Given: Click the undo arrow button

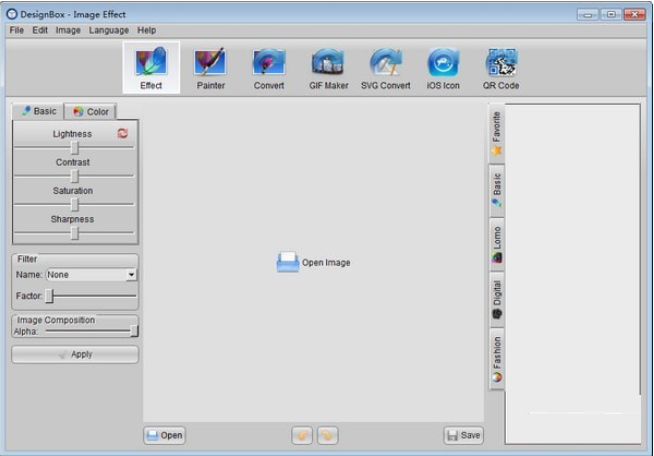Looking at the screenshot, I should coord(302,436).
